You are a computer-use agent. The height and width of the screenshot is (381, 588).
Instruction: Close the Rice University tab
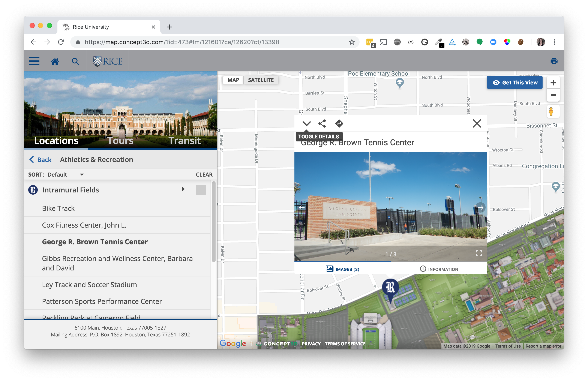tap(153, 27)
